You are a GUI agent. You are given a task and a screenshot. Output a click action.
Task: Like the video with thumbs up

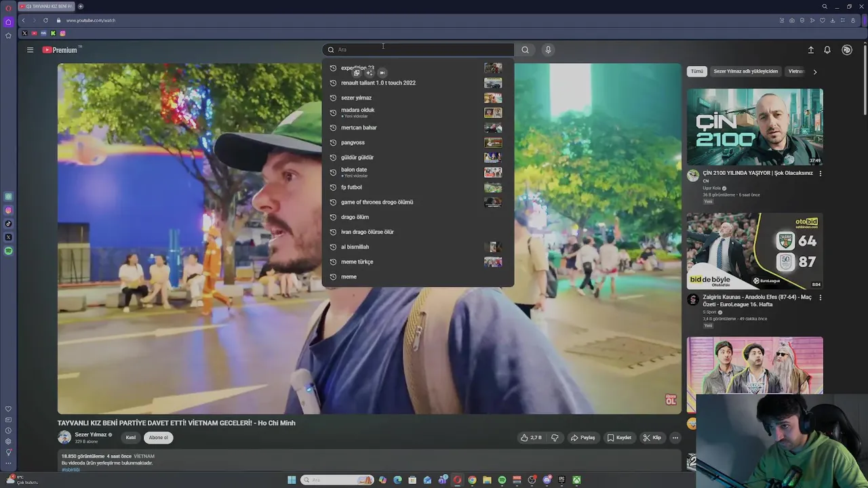531,438
